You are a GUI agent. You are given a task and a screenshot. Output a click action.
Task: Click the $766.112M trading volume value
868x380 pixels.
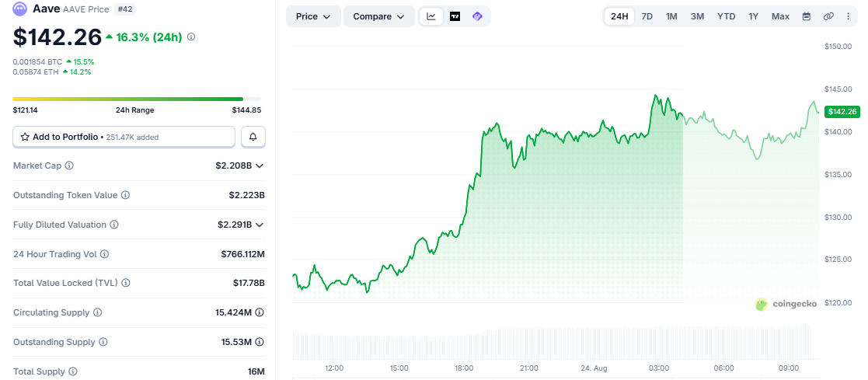tap(242, 253)
